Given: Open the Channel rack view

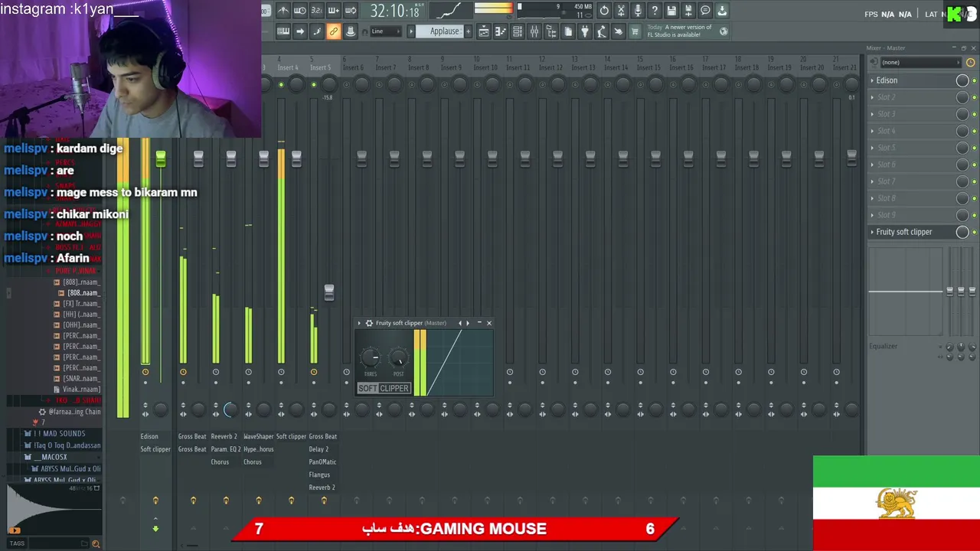Looking at the screenshot, I should (x=518, y=31).
